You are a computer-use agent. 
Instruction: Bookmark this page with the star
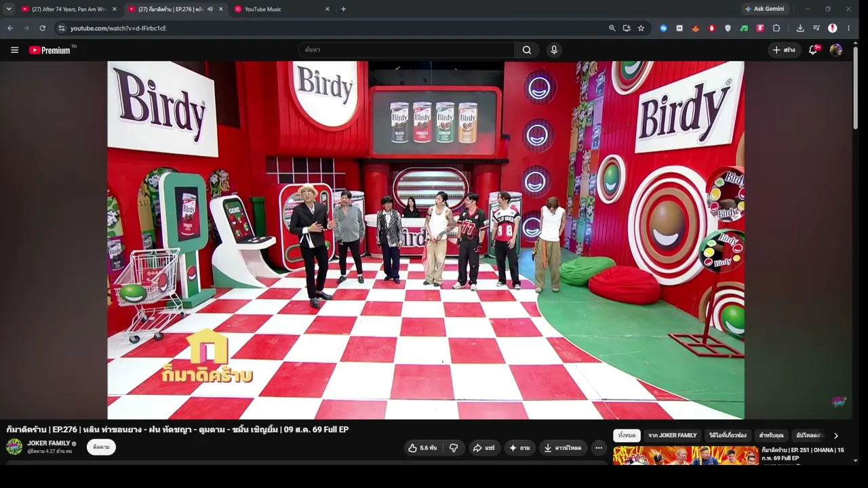641,28
